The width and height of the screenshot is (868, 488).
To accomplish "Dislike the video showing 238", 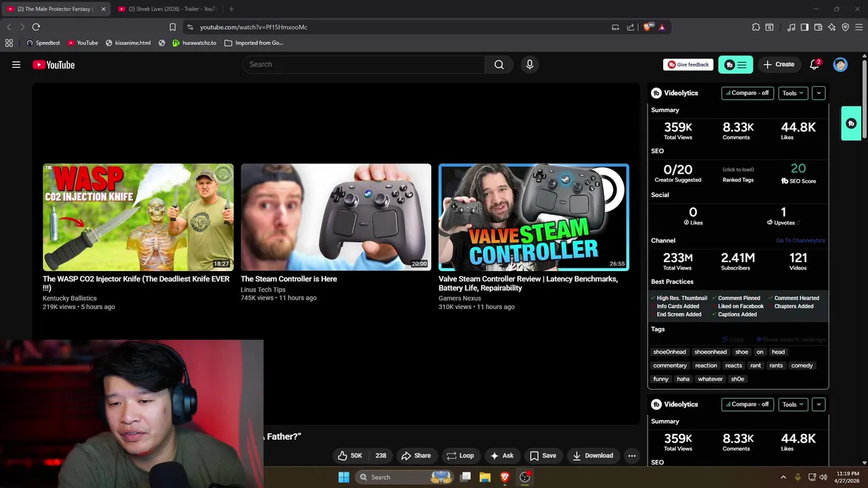I will pos(381,455).
